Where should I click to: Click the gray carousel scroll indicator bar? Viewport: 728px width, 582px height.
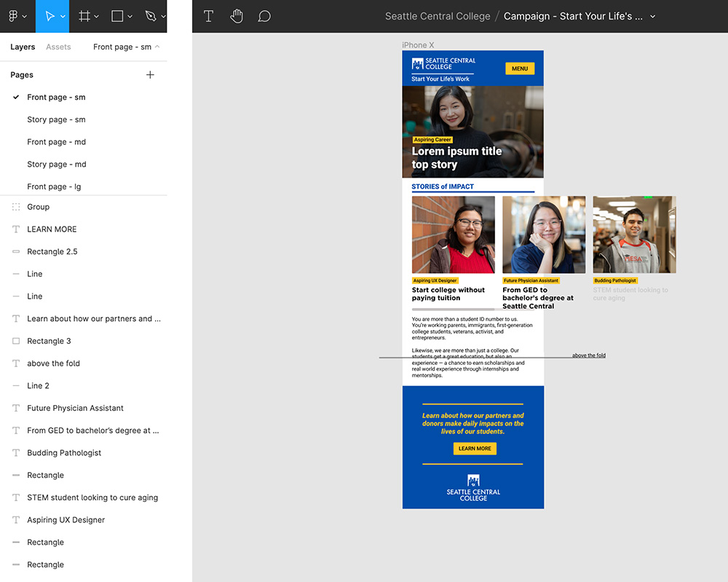pyautogui.click(x=453, y=310)
